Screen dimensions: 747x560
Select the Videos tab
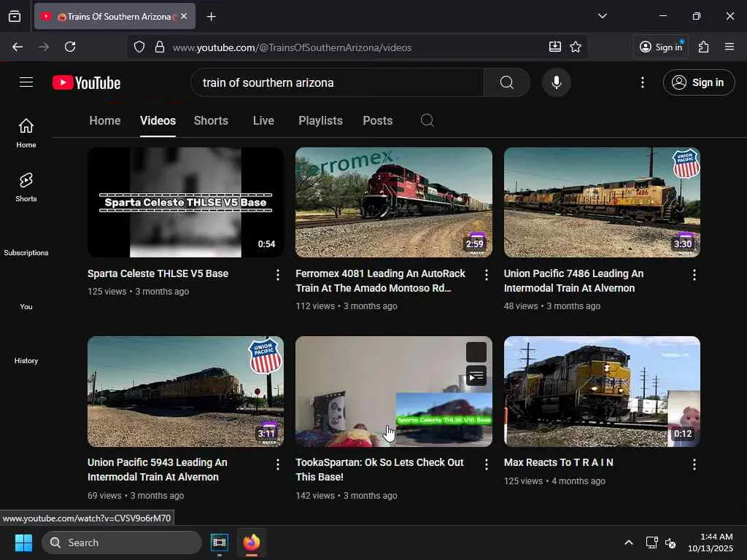point(158,120)
